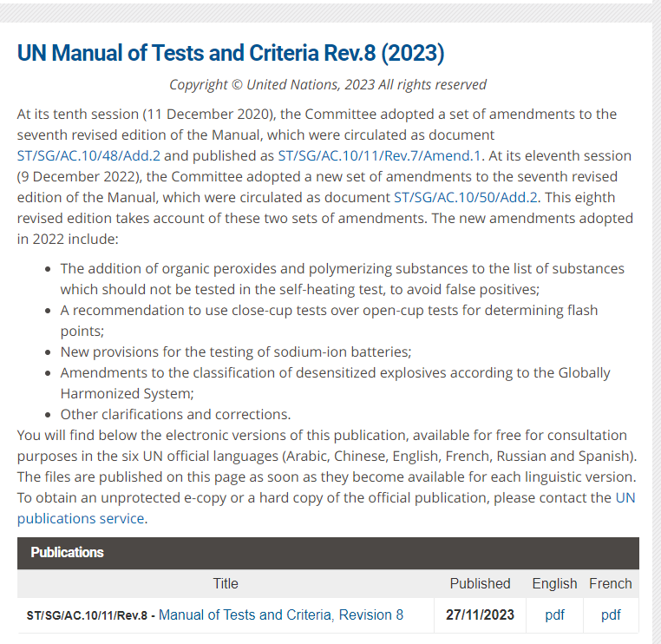This screenshot has width=661, height=644.
Task: Click the French column header
Action: [611, 583]
